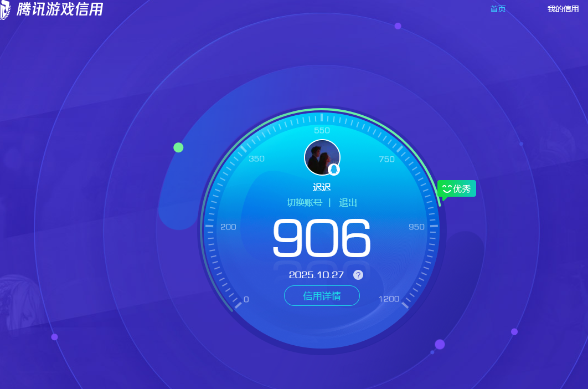Click the 腾讯游戏信用 title text
Viewport: 588px width, 389px height.
click(60, 9)
